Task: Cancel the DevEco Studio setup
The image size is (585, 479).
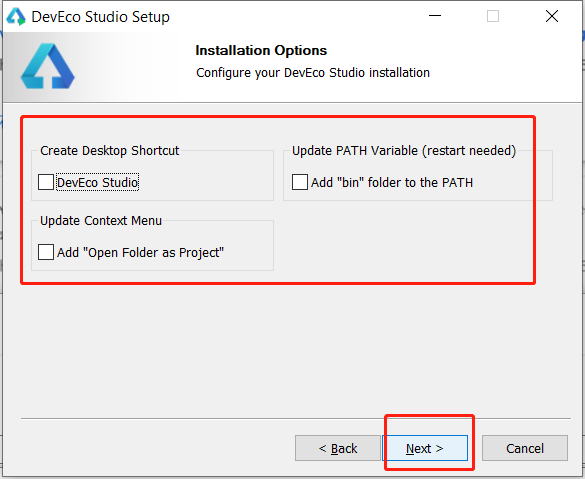Action: coord(525,448)
